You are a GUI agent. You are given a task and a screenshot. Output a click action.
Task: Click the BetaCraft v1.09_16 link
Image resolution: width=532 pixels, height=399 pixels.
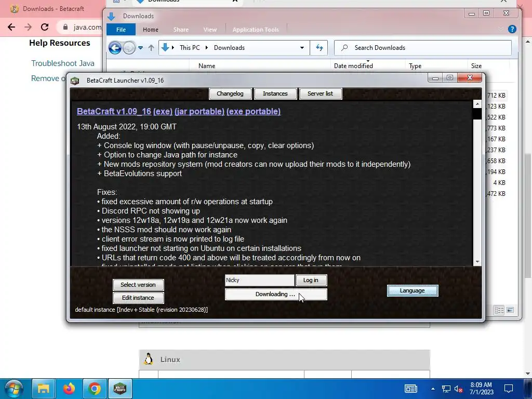point(114,111)
